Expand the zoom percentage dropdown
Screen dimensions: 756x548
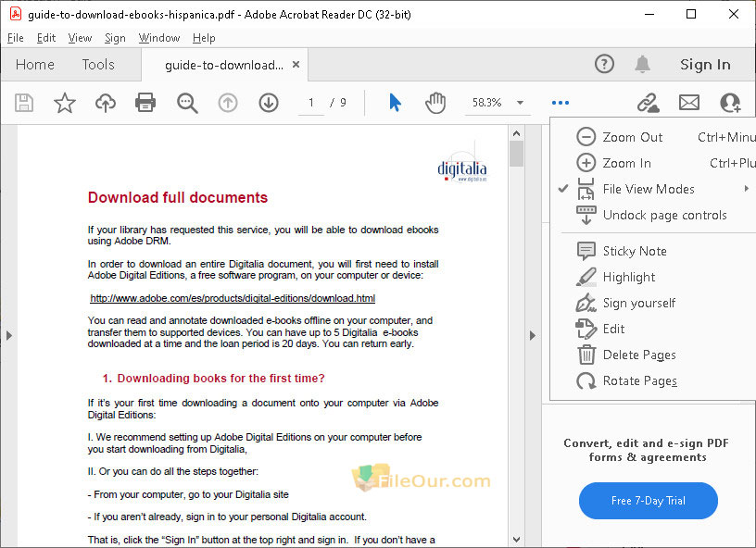[x=520, y=103]
